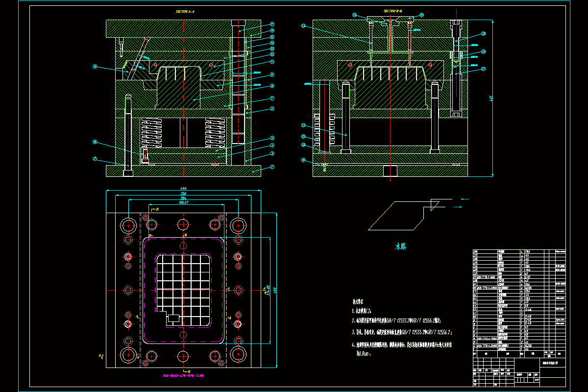
Task: Pick the "350" dimension text
Action: (183, 194)
